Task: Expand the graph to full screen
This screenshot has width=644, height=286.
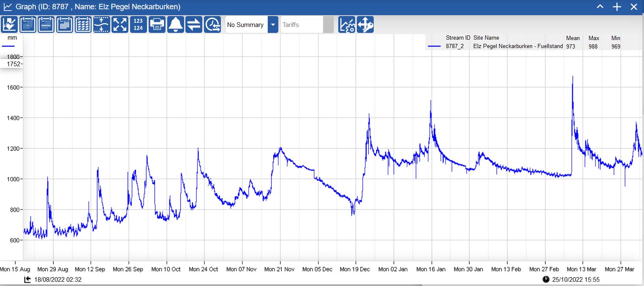Action: [x=120, y=24]
